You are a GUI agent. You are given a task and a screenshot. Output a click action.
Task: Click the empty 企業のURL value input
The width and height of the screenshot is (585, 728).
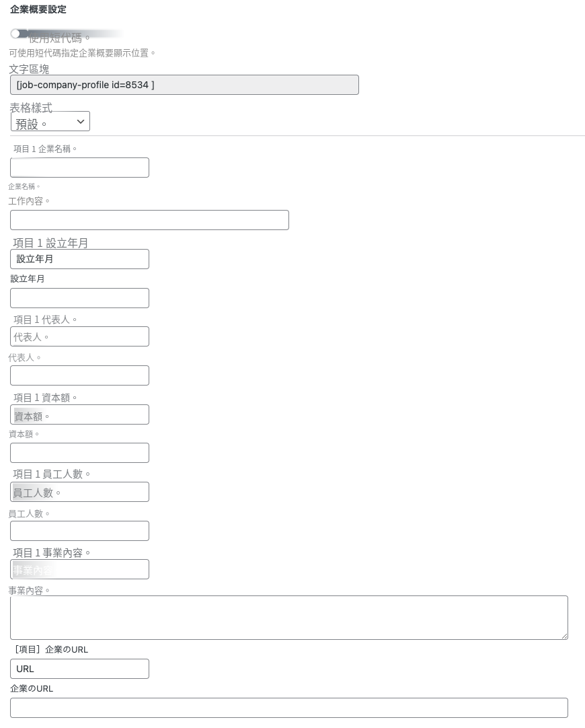pos(289,708)
